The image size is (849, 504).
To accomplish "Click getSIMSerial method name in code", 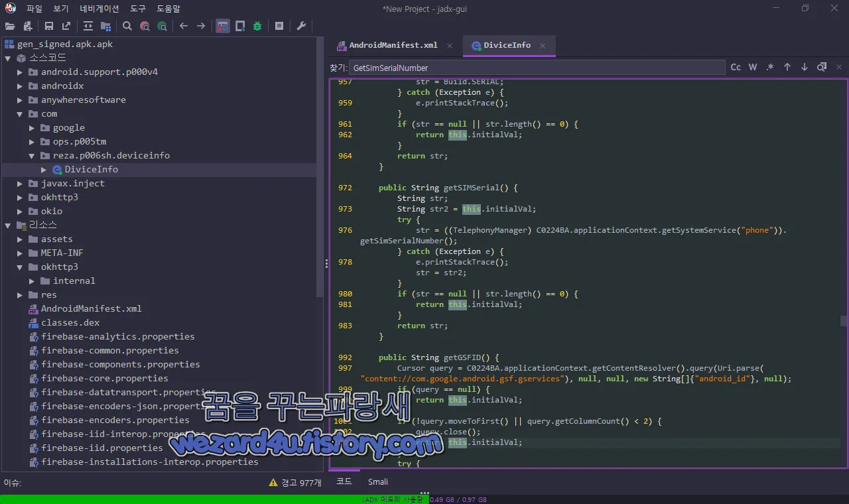I will point(472,188).
